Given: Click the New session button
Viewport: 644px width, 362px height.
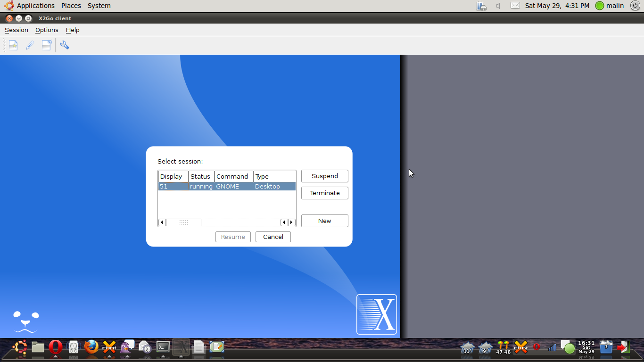Looking at the screenshot, I should (x=324, y=221).
